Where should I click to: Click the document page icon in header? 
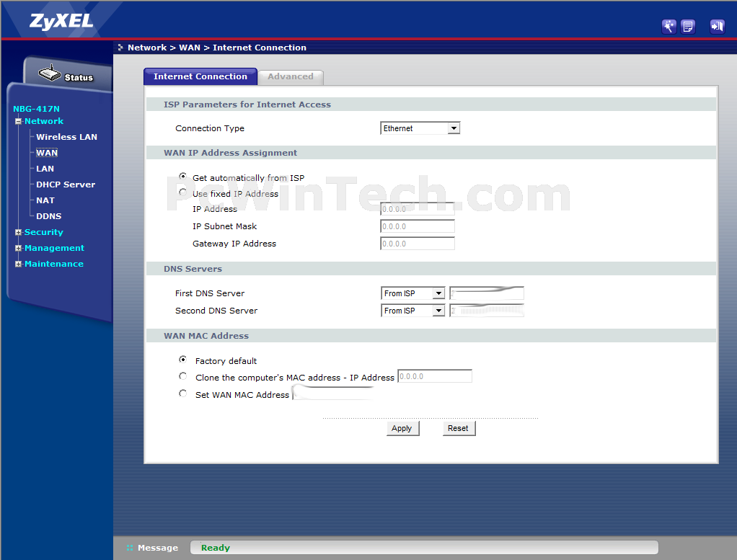click(x=688, y=27)
